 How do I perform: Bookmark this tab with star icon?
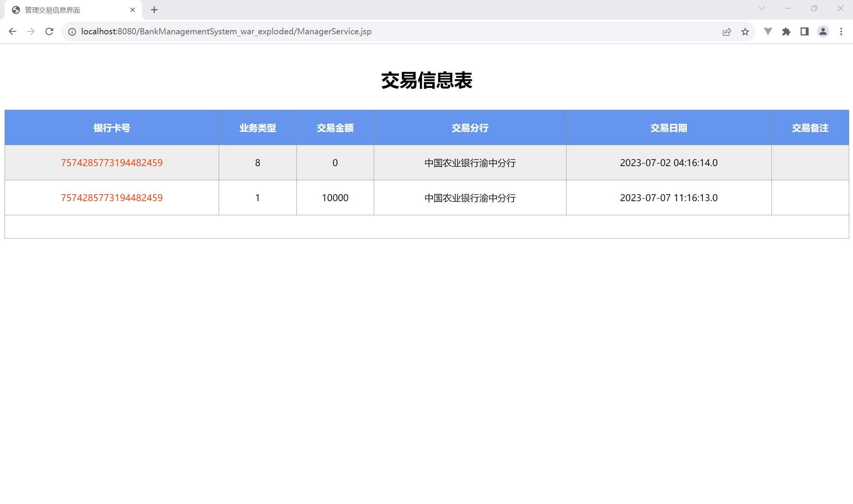click(745, 32)
